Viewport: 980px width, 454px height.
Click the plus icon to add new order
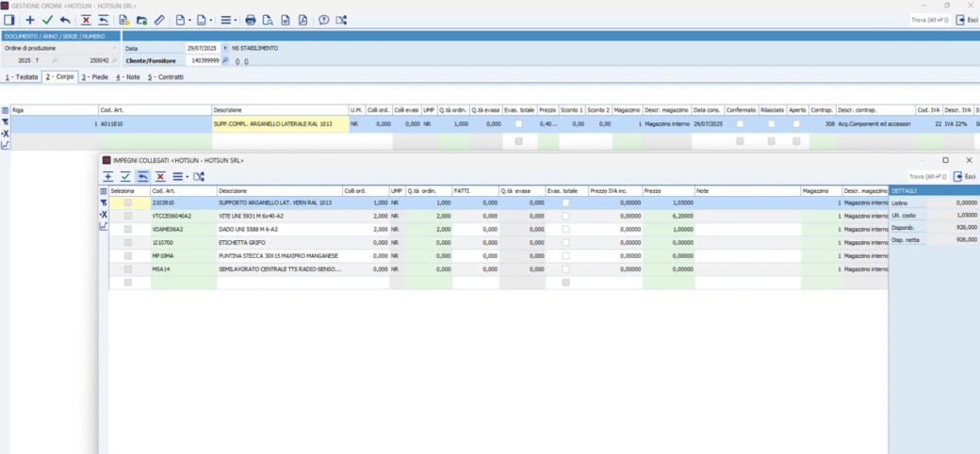click(x=30, y=20)
